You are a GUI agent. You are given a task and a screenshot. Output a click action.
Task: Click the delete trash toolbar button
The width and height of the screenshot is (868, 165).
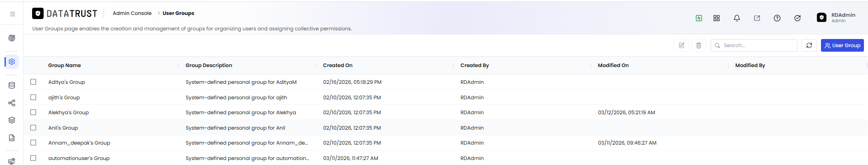coord(698,45)
